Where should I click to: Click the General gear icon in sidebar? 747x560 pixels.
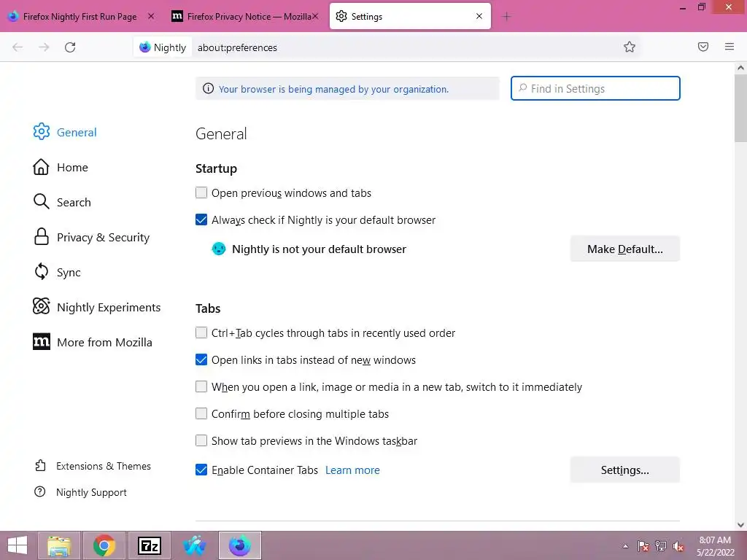[42, 132]
